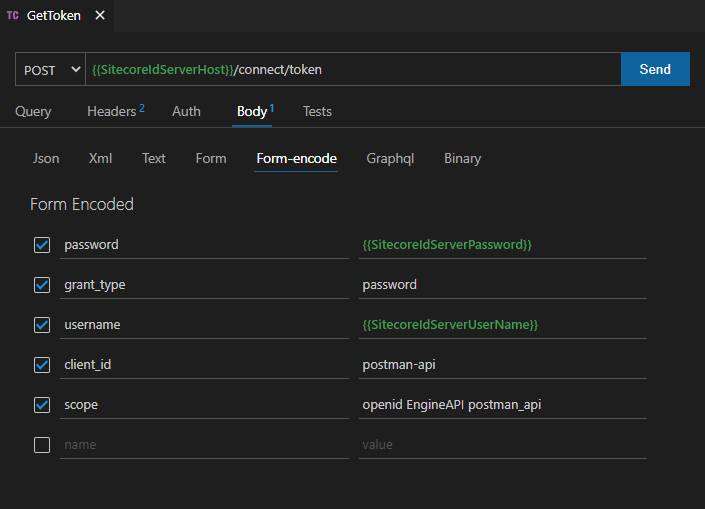Open the POST method dropdown
This screenshot has width=705, height=509.
coord(50,70)
